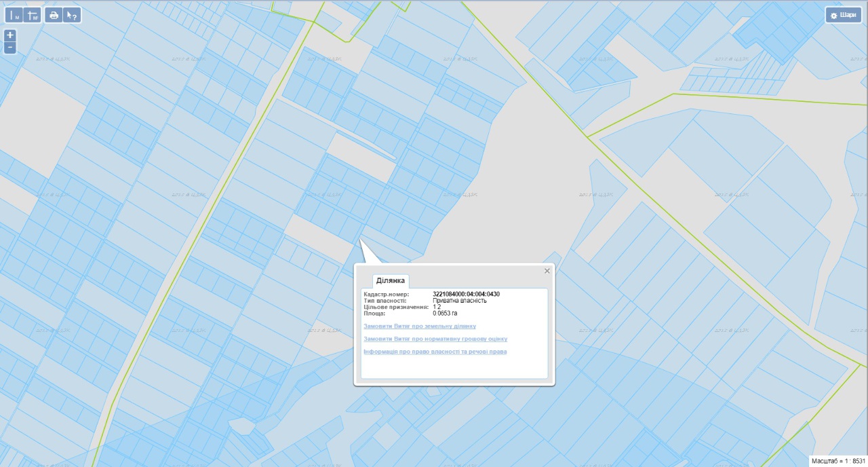Click the Площа label in popup
Viewport: 868px width, 467px height.
(374, 314)
